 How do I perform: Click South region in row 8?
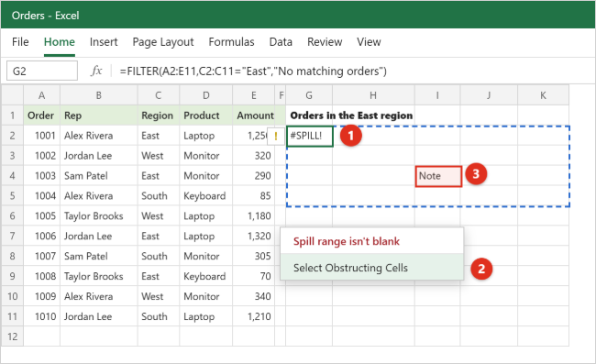159,256
